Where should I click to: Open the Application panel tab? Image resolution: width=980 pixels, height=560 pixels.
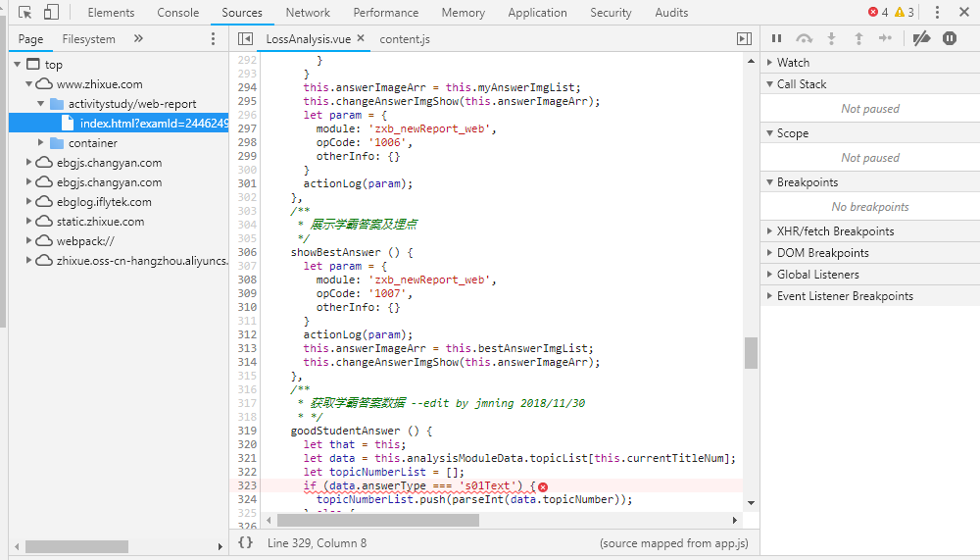[x=537, y=13]
